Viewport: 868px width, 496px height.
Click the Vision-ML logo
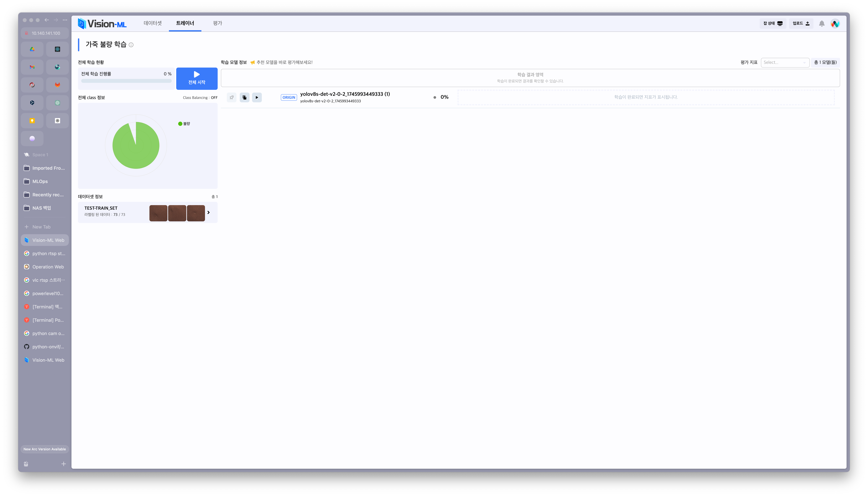(x=102, y=24)
